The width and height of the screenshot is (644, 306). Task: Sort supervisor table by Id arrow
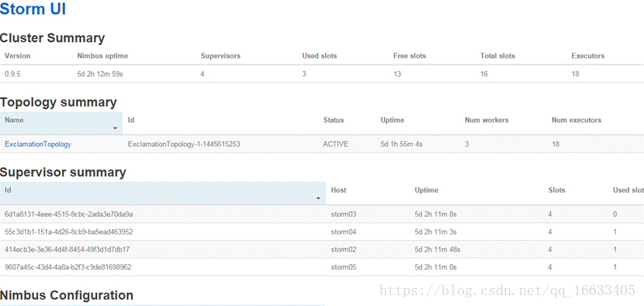(x=318, y=198)
